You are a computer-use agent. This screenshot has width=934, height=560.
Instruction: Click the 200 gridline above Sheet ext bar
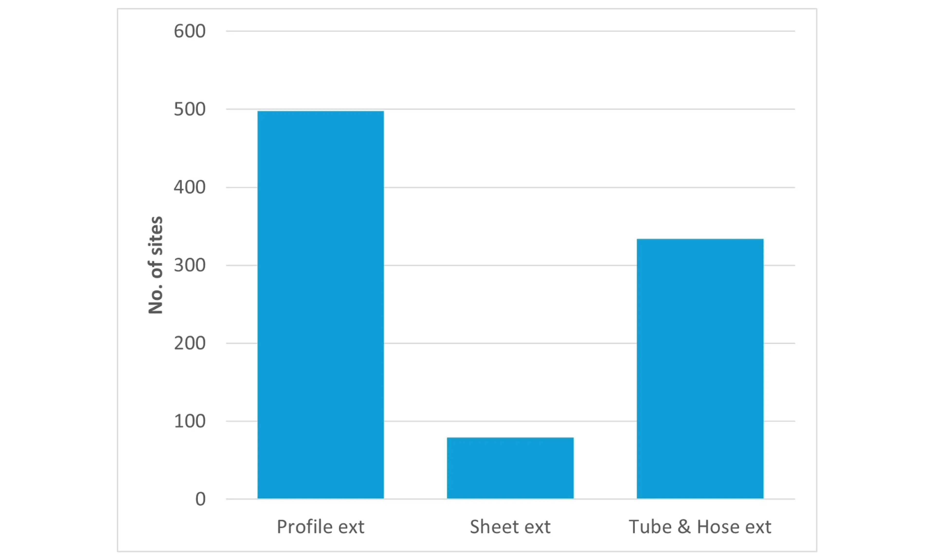pos(510,343)
